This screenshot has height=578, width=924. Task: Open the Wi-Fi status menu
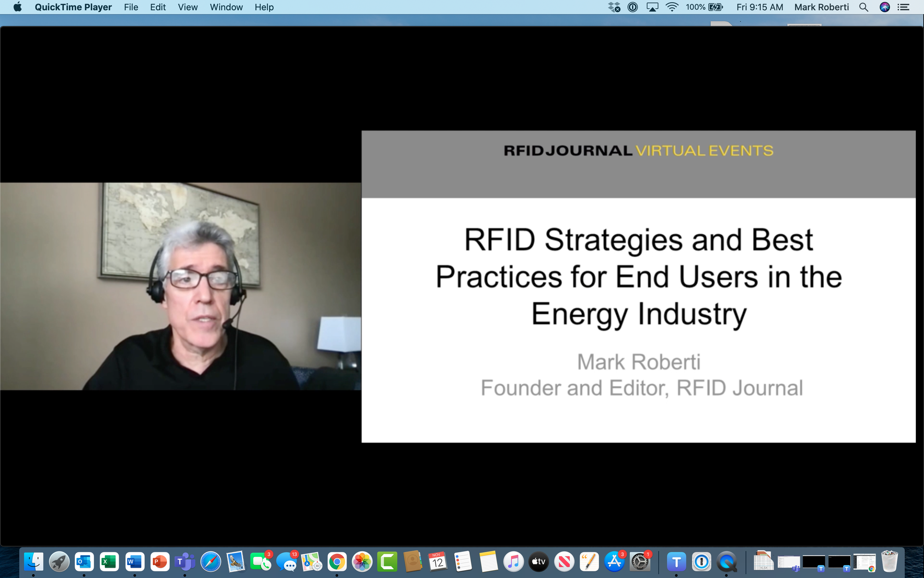click(672, 7)
